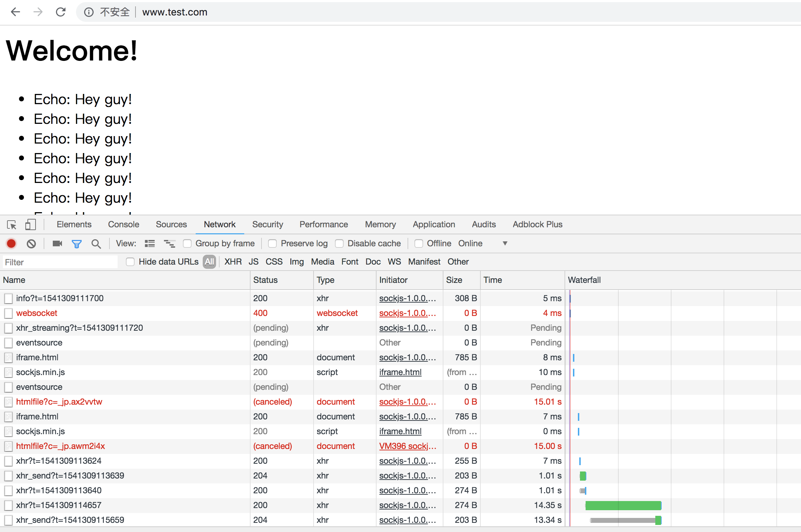Image resolution: width=801 pixels, height=532 pixels.
Task: Sort requests by the Time column header
Action: coord(492,280)
